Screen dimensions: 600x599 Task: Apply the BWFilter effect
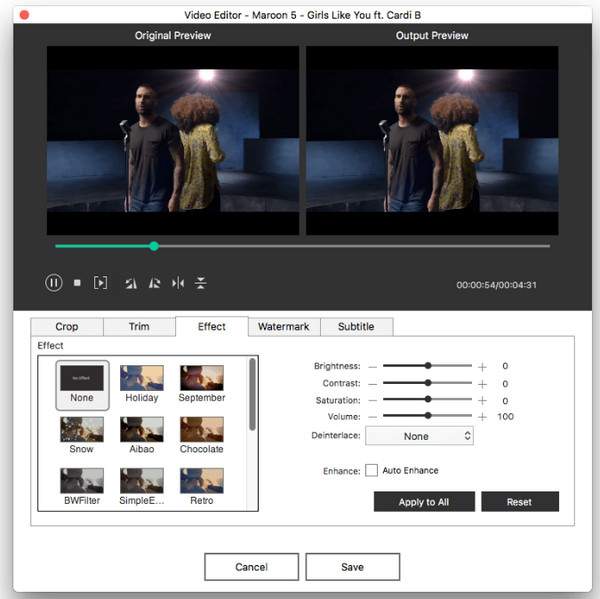tap(82, 487)
